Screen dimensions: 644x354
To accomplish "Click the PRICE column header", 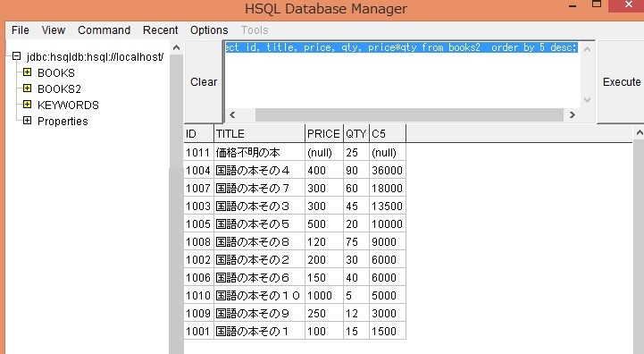I will pos(324,133).
